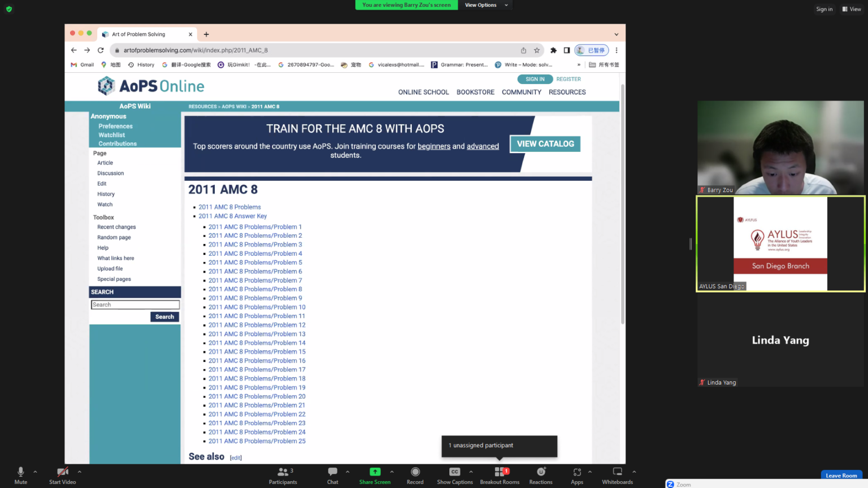This screenshot has height=488, width=868.
Task: Open the View Options dropdown
Action: (x=486, y=5)
